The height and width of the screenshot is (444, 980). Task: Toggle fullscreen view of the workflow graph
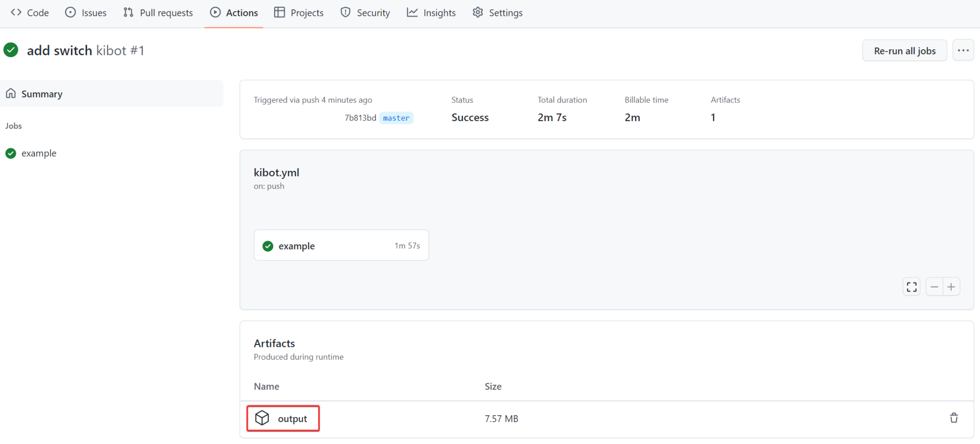tap(911, 286)
